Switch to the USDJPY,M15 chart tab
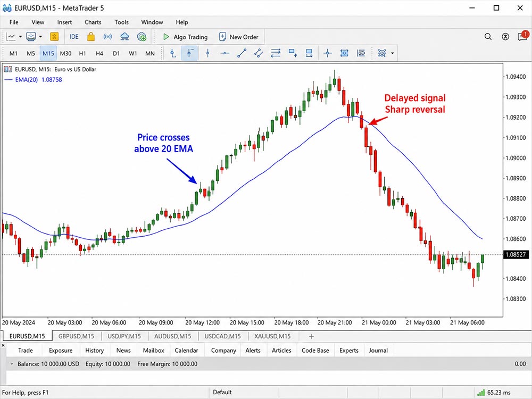Viewport: 532px width, 399px height. point(124,336)
